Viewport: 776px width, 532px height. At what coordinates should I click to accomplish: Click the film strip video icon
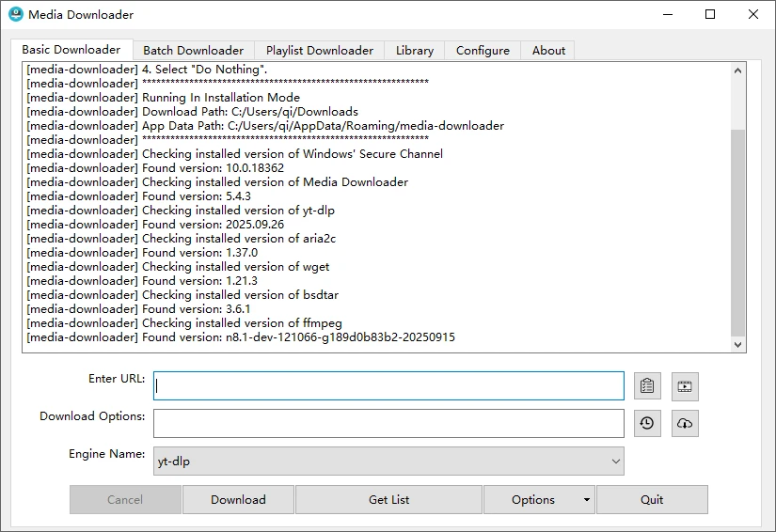click(x=685, y=386)
